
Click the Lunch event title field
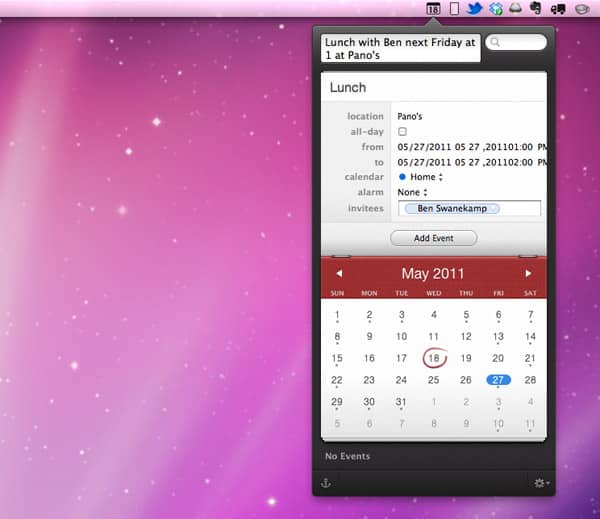click(433, 87)
